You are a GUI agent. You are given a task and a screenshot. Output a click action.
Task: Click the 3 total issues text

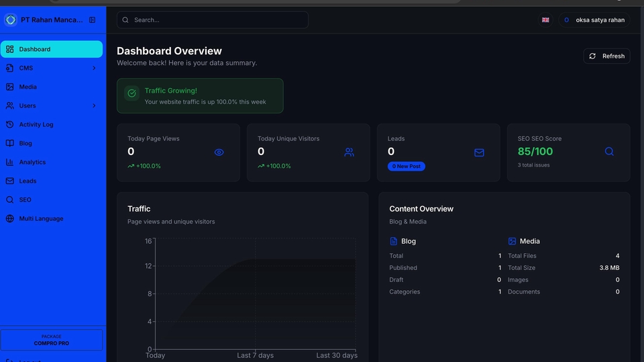tap(533, 165)
